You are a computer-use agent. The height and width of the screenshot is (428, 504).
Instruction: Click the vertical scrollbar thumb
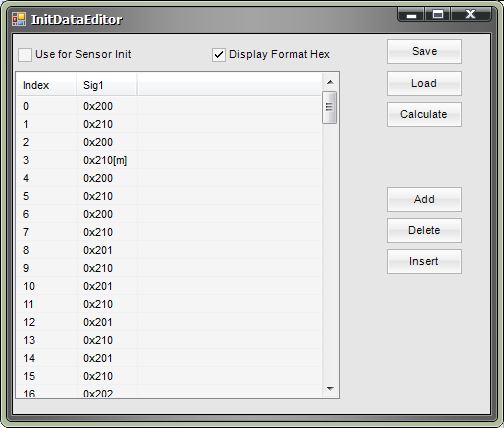click(330, 108)
